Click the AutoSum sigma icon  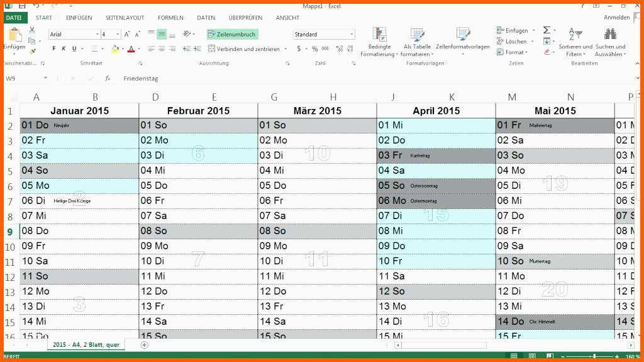click(546, 30)
